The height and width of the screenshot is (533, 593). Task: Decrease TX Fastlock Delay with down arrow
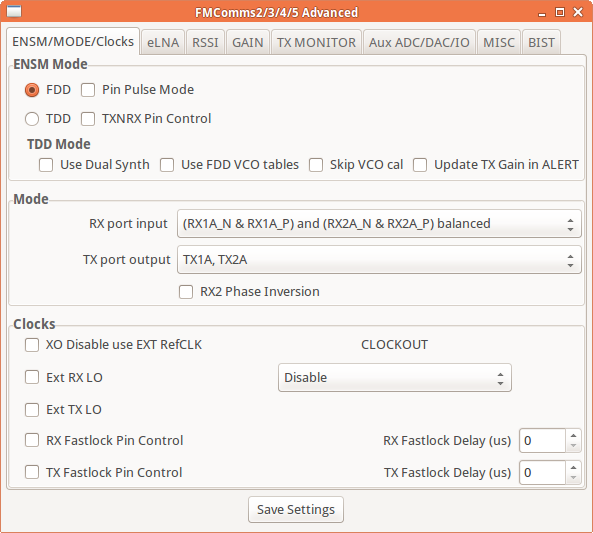point(573,478)
